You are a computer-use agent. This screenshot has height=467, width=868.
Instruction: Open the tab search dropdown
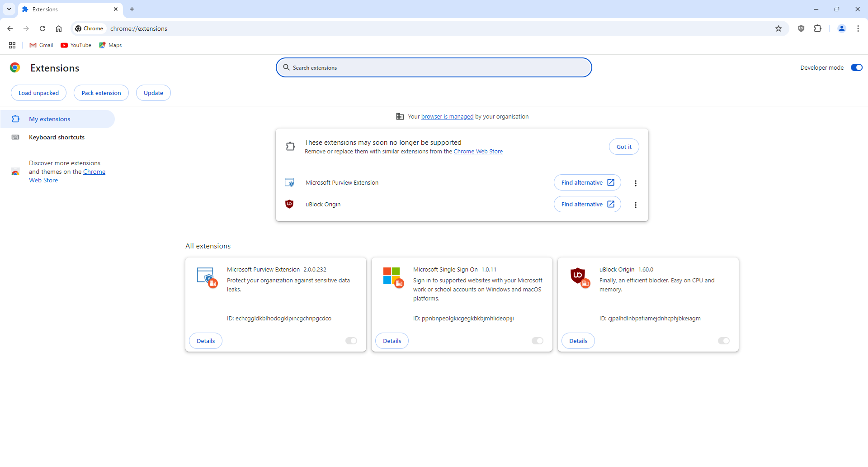tap(9, 9)
